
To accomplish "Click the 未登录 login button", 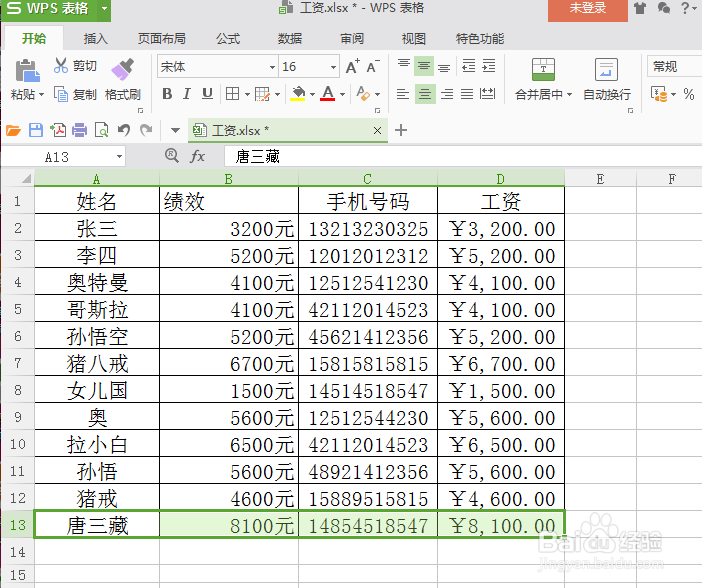I will point(588,9).
